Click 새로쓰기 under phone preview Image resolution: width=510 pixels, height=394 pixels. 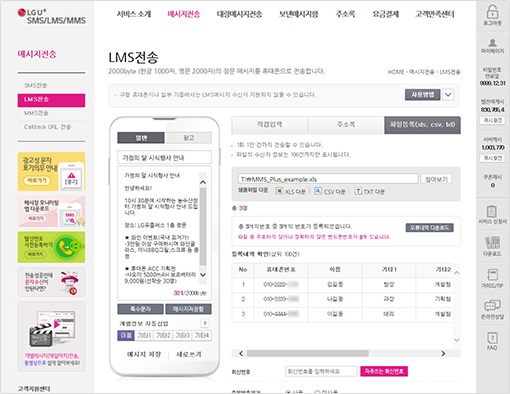(x=189, y=354)
